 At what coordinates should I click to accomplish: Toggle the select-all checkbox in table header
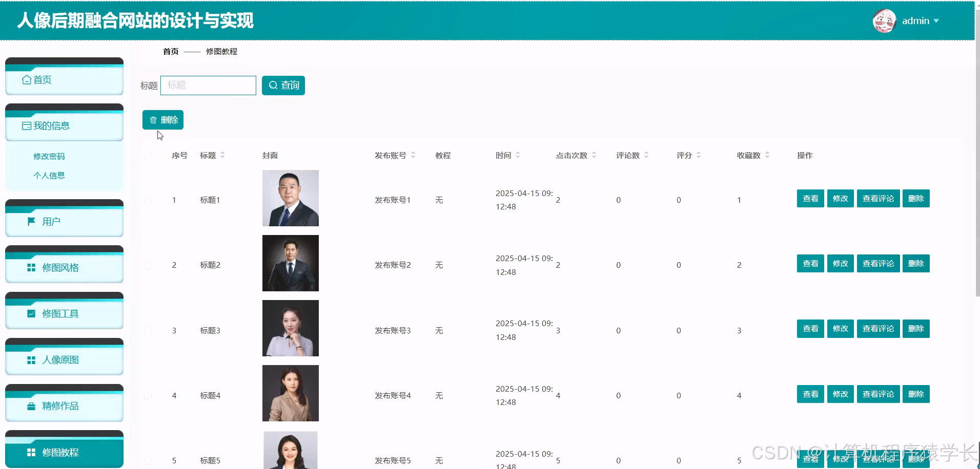pos(148,155)
